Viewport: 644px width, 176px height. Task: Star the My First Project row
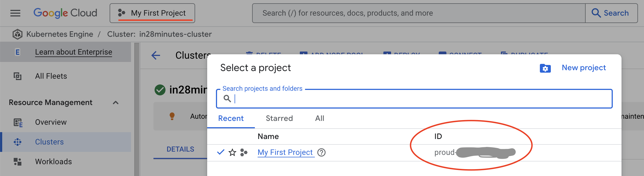coord(232,152)
